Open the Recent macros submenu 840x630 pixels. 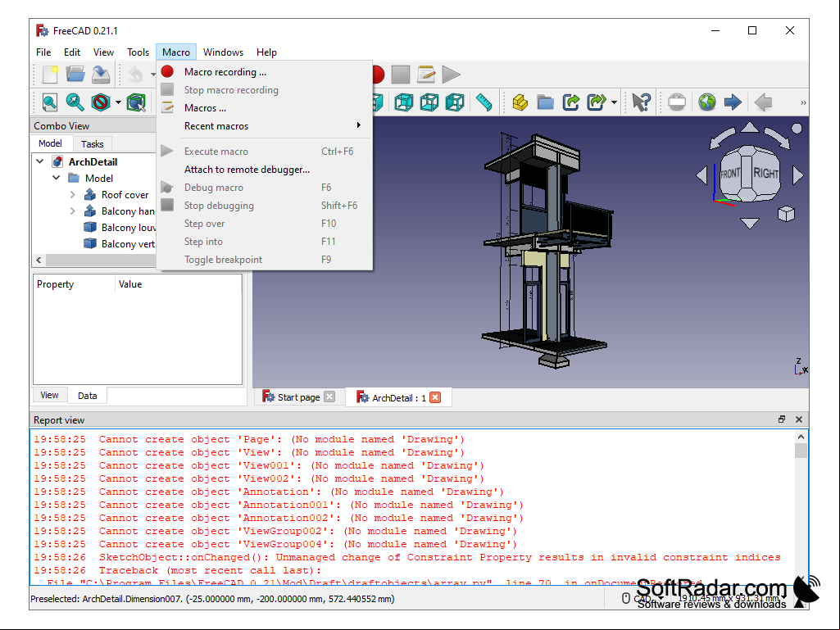(265, 126)
